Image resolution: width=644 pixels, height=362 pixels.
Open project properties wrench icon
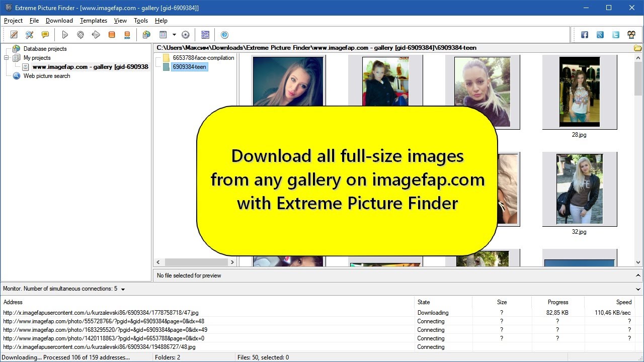pyautogui.click(x=30, y=35)
